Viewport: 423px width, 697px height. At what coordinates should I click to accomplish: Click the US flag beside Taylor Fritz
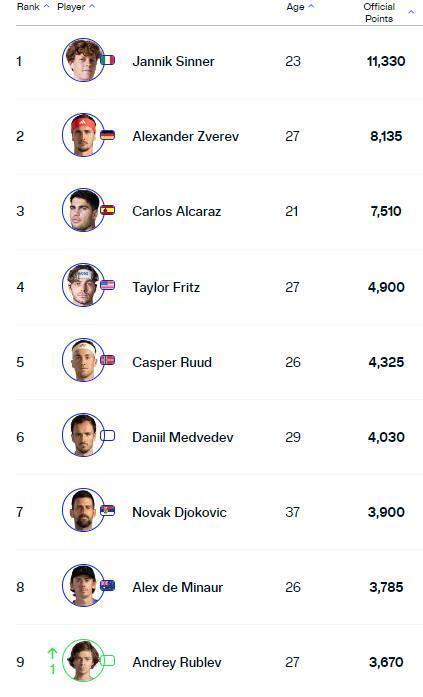point(108,285)
